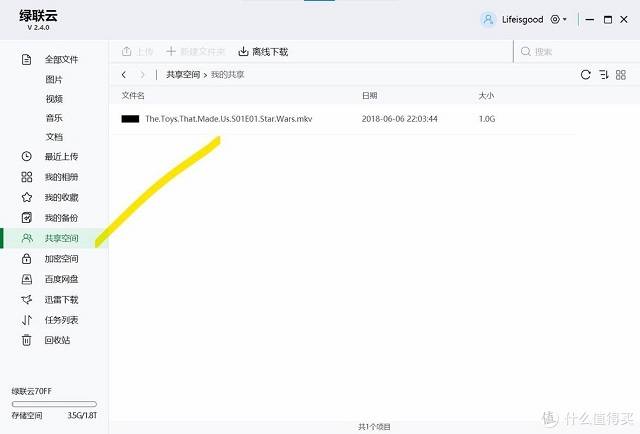Viewport: 640px width, 434px height.
Task: Open 任务列表 label
Action: 61,320
